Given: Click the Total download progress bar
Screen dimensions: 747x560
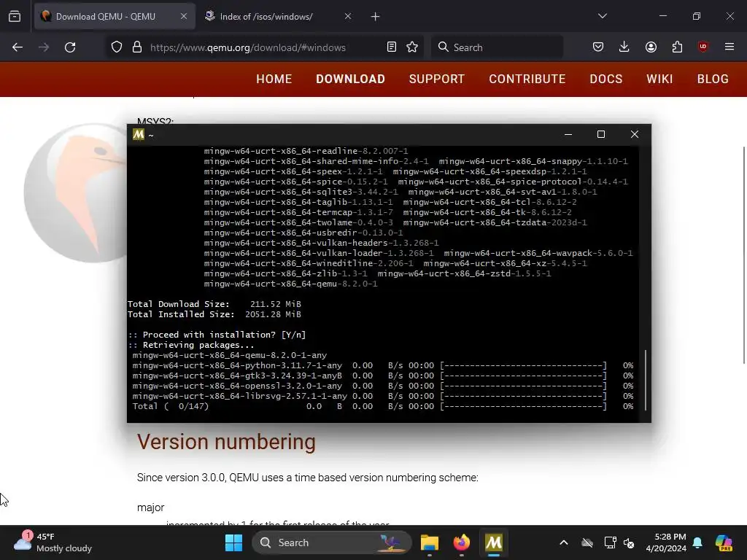Looking at the screenshot, I should [x=524, y=406].
